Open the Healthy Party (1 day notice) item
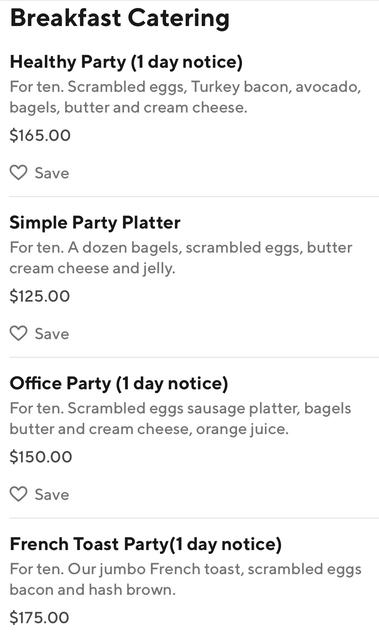Image resolution: width=379 pixels, height=640 pixels. coord(126,62)
